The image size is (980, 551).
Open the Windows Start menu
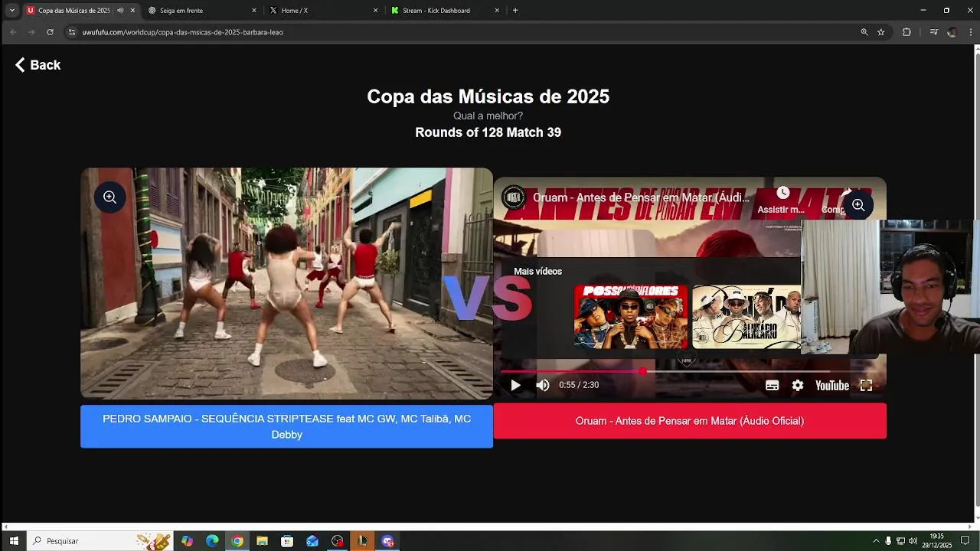(14, 541)
